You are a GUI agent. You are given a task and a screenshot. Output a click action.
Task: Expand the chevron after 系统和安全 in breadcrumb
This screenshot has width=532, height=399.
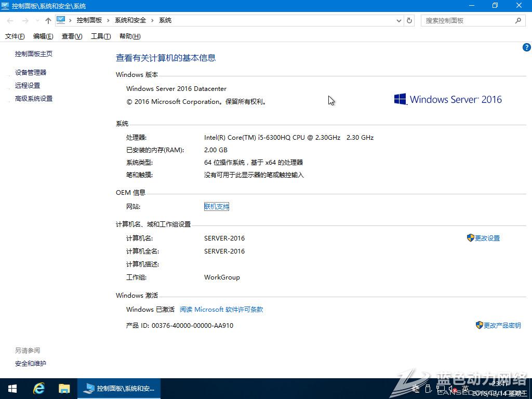153,20
